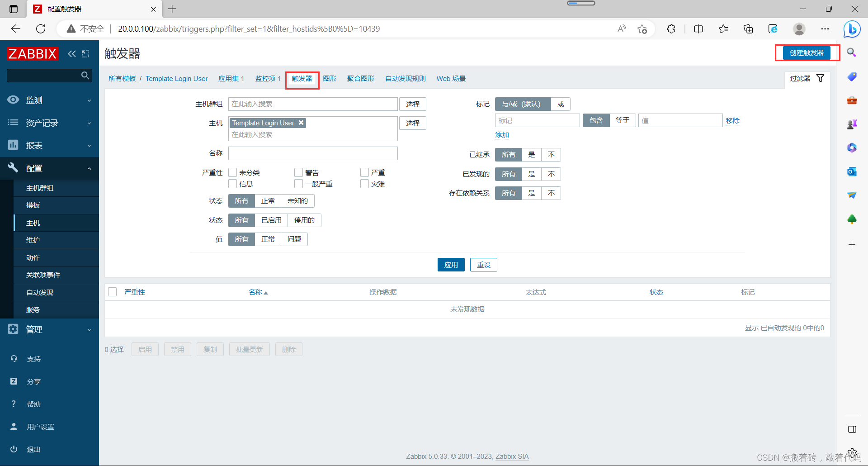Collapse the sidebar with double-chevron icon
This screenshot has height=466, width=868.
72,54
